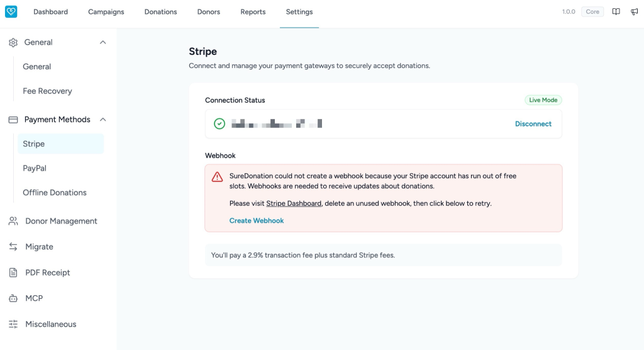Open the Migrate settings page
The height and width of the screenshot is (350, 644).
click(x=40, y=247)
